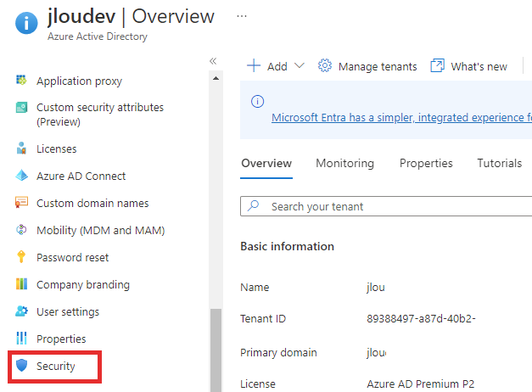Open the Properties tab
The image size is (532, 392).
click(x=426, y=163)
